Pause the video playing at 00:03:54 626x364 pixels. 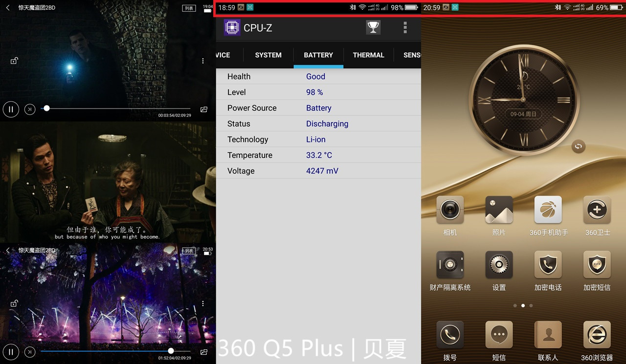11,109
